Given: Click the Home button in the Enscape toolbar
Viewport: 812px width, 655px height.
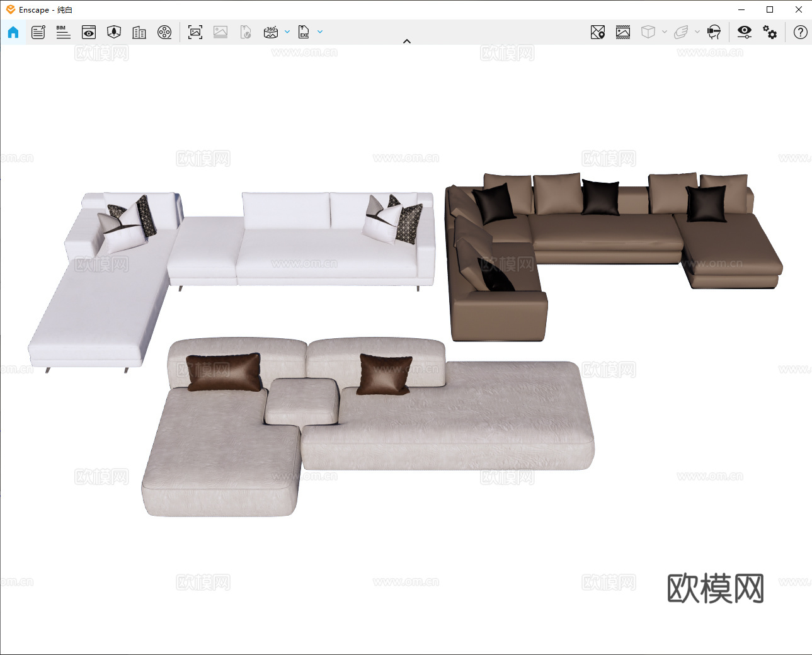Looking at the screenshot, I should pyautogui.click(x=13, y=32).
